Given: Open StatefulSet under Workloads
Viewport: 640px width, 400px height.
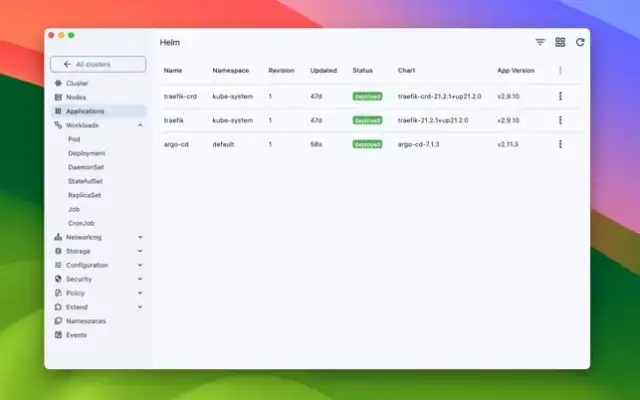Looking at the screenshot, I should pyautogui.click(x=85, y=181).
